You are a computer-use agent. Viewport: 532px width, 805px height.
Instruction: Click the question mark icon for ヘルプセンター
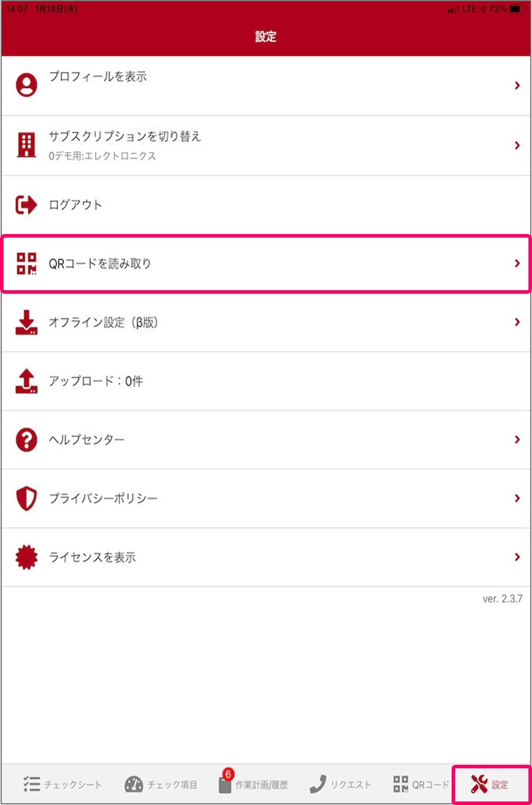[x=26, y=439]
